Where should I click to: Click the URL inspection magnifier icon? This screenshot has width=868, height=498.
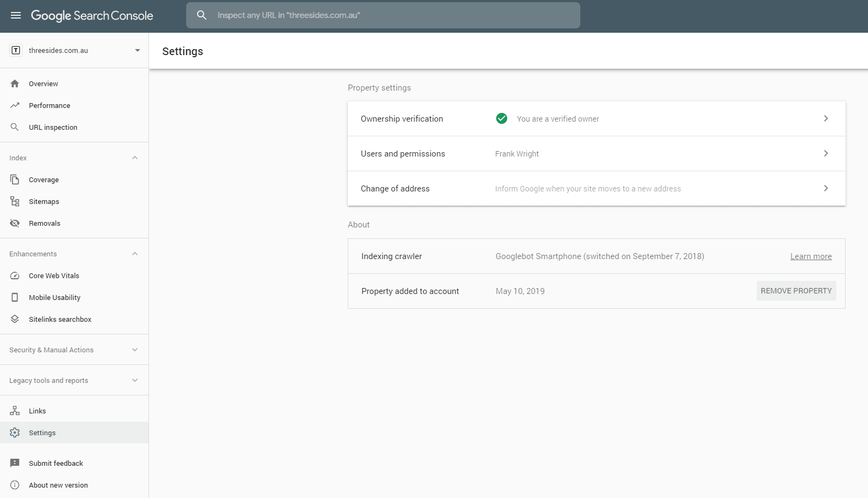point(15,127)
